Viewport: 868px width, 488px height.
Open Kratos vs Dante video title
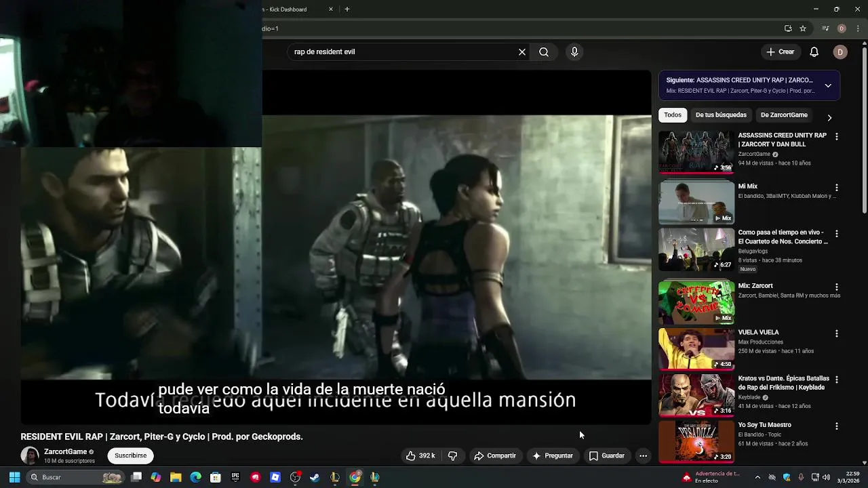(x=783, y=383)
